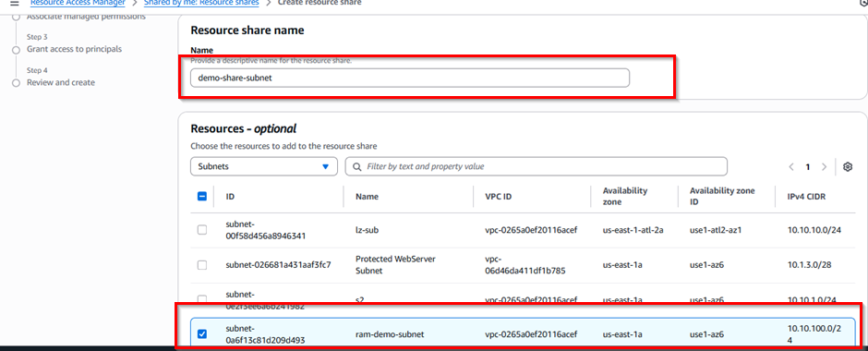Open Grant access to principals step

click(x=74, y=49)
